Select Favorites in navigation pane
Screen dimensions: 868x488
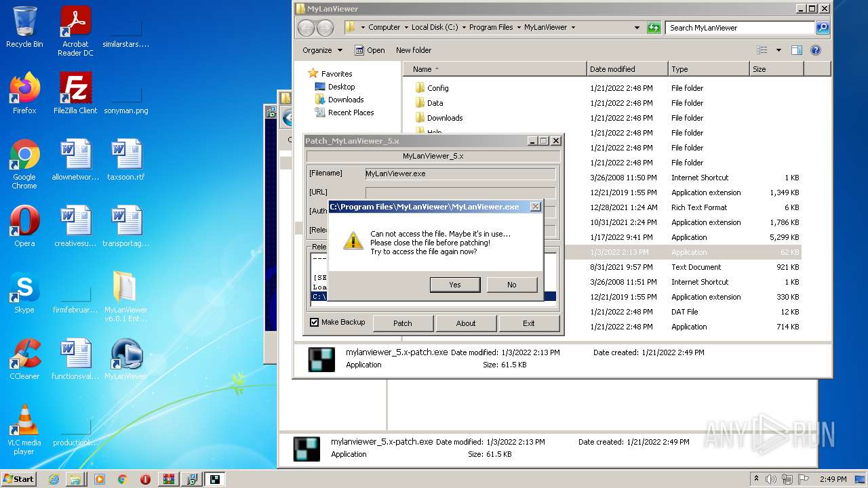click(336, 74)
